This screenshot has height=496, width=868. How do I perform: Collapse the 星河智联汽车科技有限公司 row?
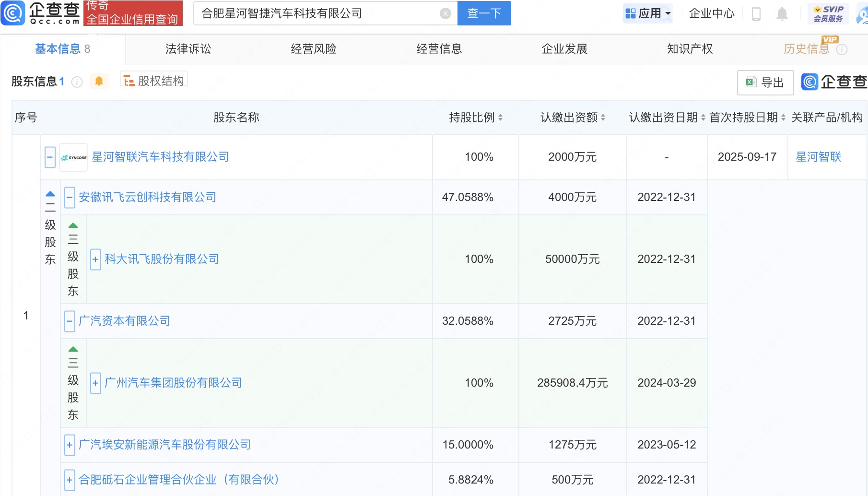coord(50,157)
